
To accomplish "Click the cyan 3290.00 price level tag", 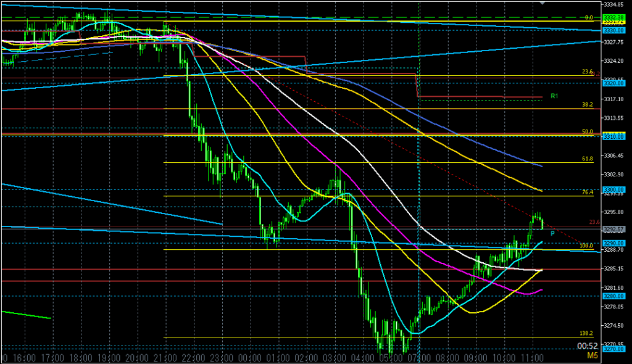I will (x=613, y=244).
